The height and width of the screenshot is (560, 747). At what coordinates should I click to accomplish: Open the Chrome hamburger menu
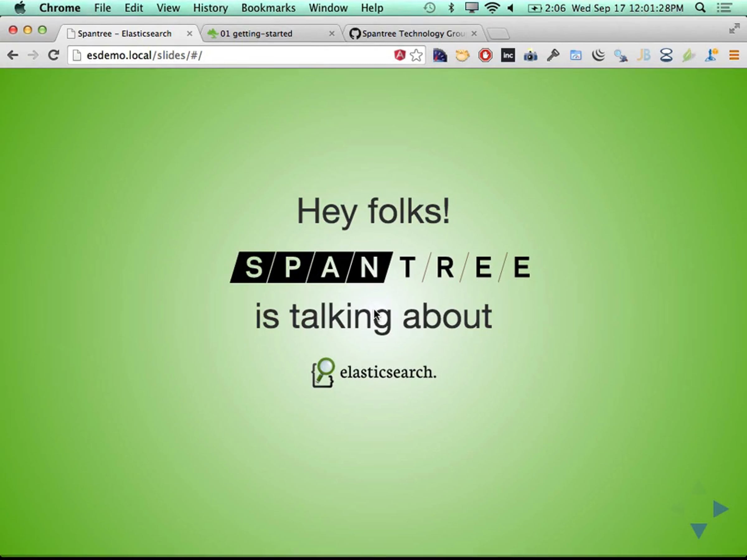[x=734, y=55]
